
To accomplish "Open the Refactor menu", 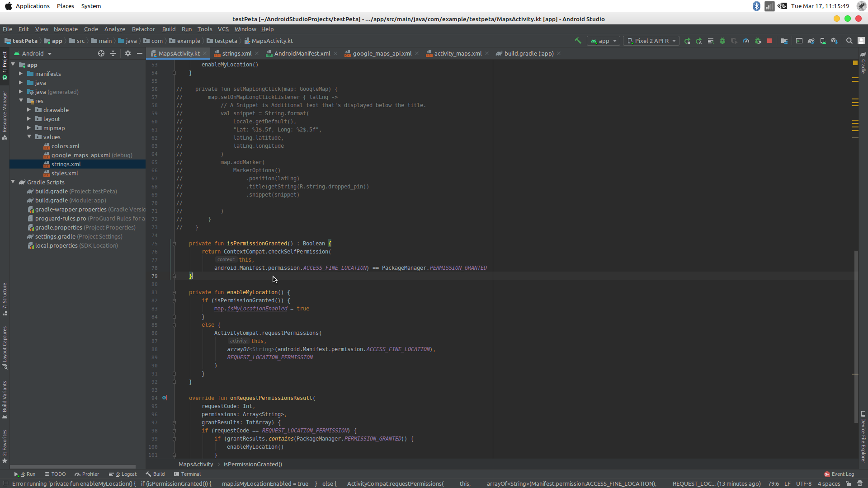I will (143, 29).
